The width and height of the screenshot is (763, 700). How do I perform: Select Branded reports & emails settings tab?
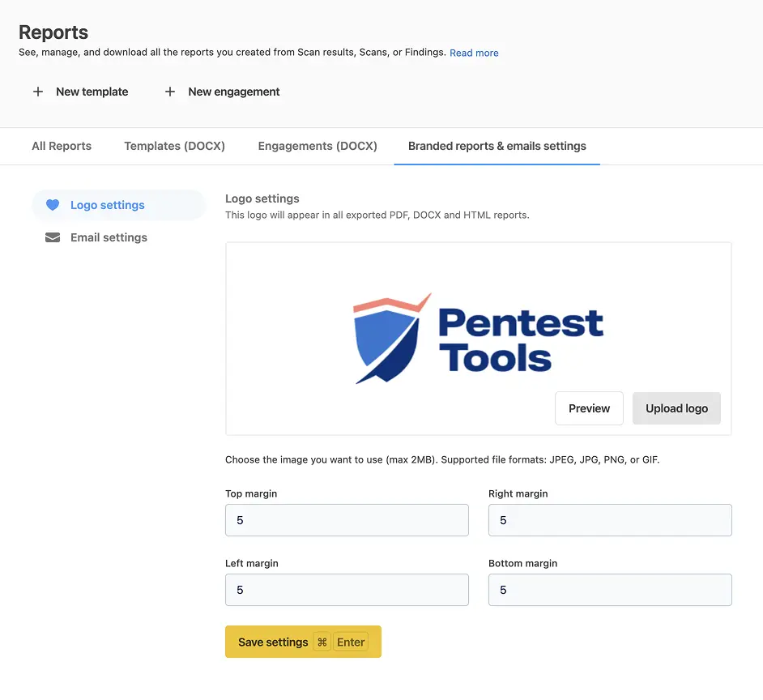point(497,146)
